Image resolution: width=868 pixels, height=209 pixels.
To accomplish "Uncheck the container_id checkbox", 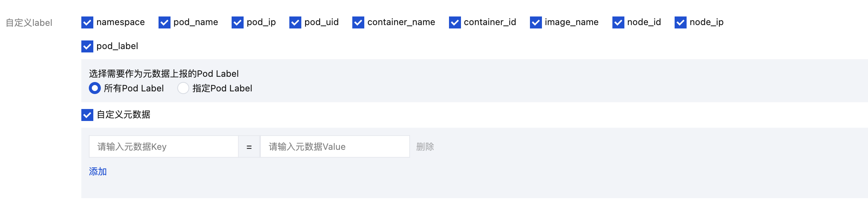I will tap(455, 22).
